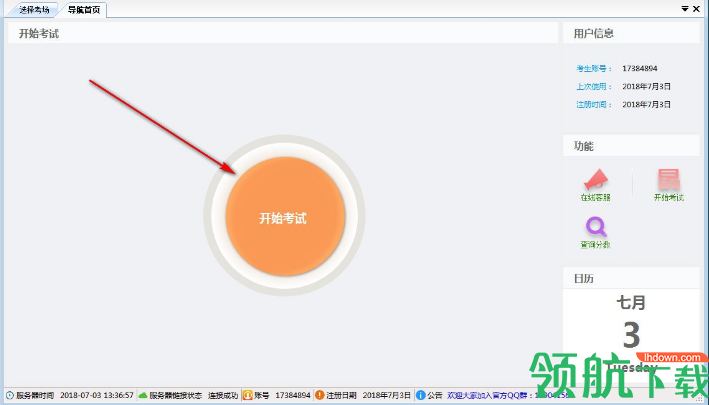Click the calendar day number 3
Image resolution: width=709 pixels, height=405 pixels.
(631, 335)
